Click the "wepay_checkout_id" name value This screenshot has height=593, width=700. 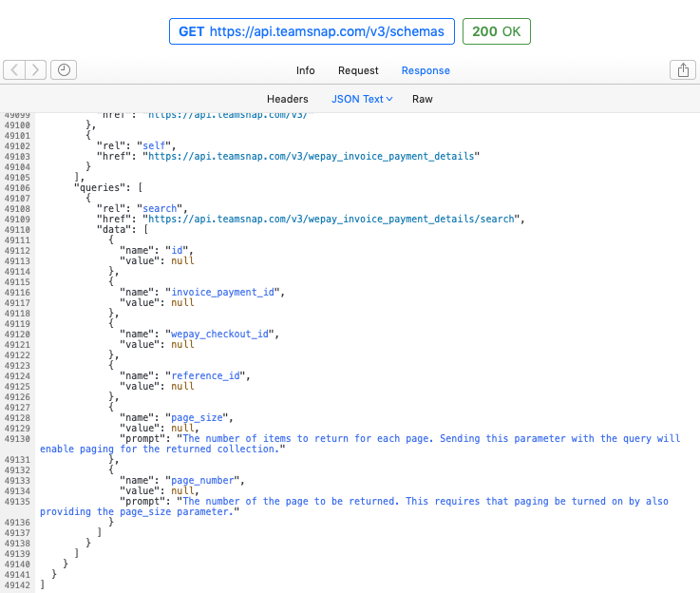pos(220,334)
